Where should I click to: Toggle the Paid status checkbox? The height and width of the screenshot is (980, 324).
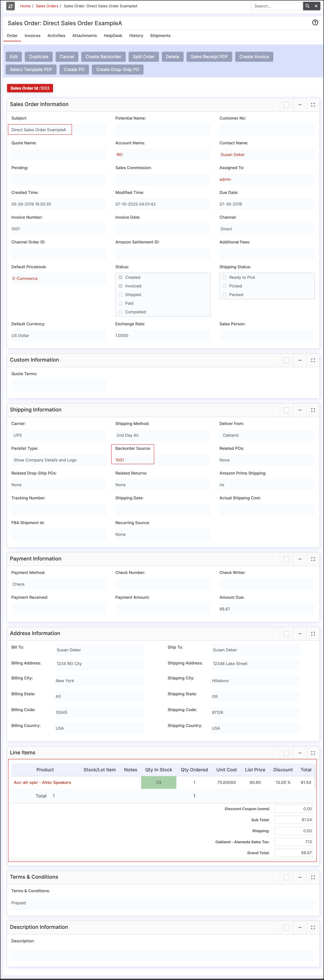coord(121,303)
